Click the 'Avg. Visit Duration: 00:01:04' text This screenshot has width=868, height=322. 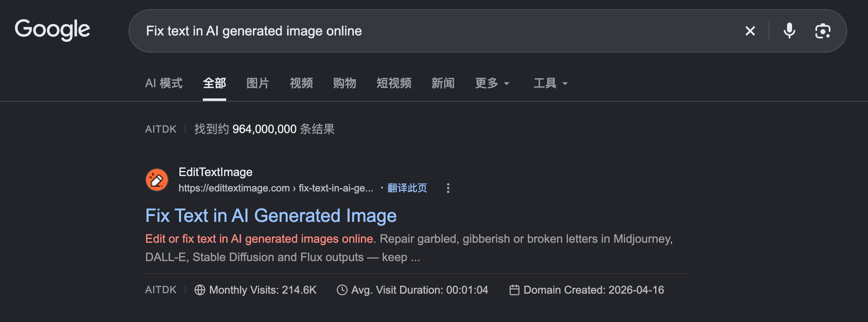point(420,290)
